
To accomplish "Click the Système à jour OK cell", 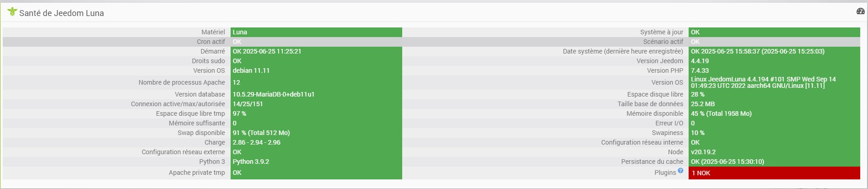I will coord(774,32).
